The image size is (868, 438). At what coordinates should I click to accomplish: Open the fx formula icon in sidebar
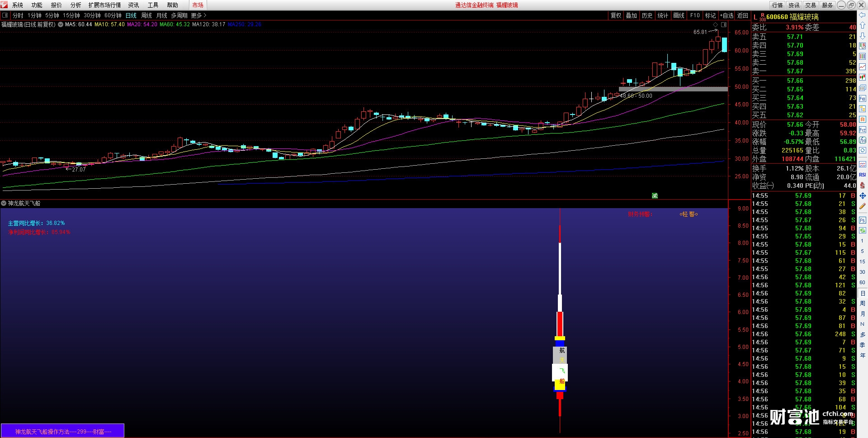[863, 140]
